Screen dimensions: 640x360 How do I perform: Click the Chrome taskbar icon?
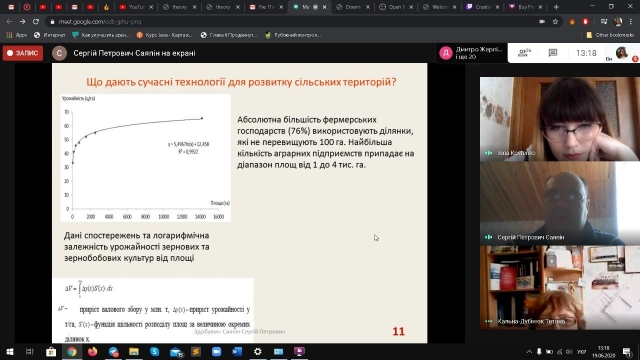(x=72, y=351)
